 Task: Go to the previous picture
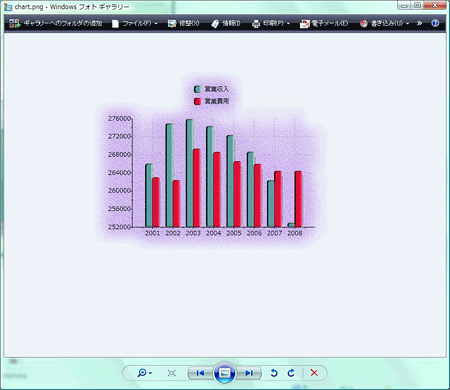(200, 373)
